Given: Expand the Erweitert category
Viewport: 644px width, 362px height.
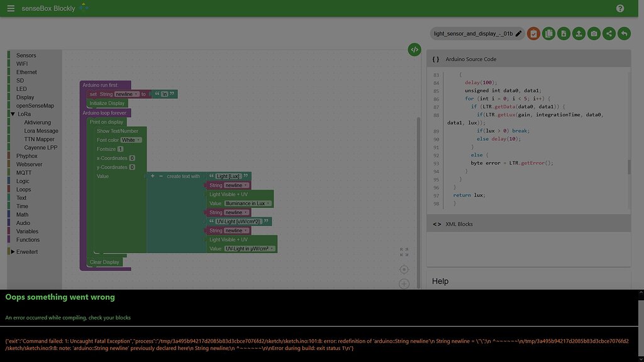Looking at the screenshot, I should (13, 252).
